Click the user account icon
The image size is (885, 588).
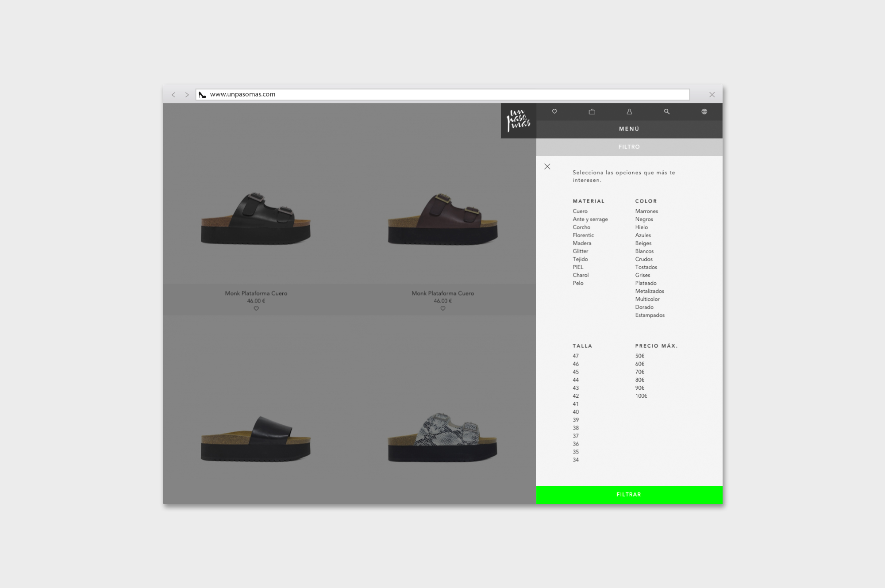629,111
